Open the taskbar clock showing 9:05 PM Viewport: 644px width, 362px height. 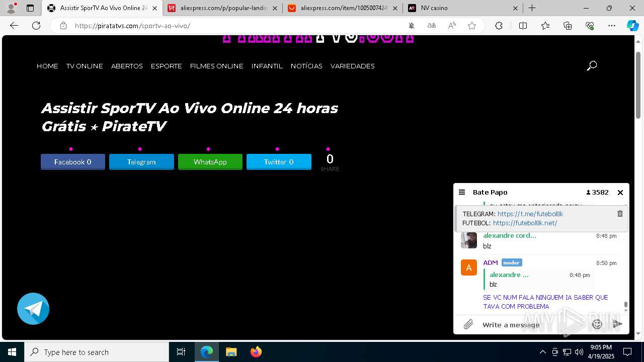(x=602, y=352)
